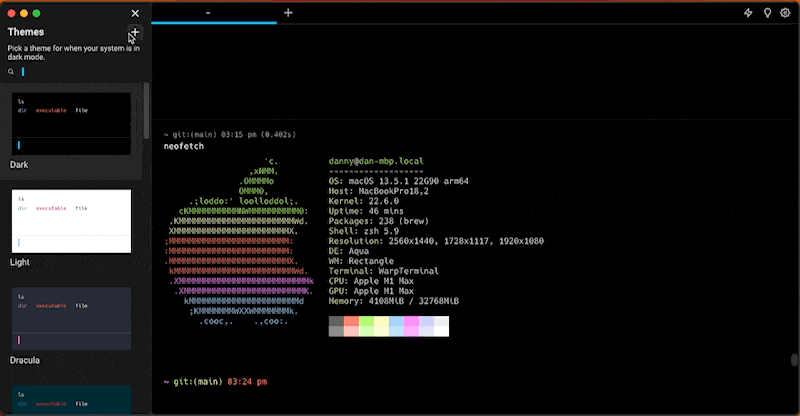Image resolution: width=800 pixels, height=416 pixels.
Task: Click the neofetch command text
Action: point(184,146)
